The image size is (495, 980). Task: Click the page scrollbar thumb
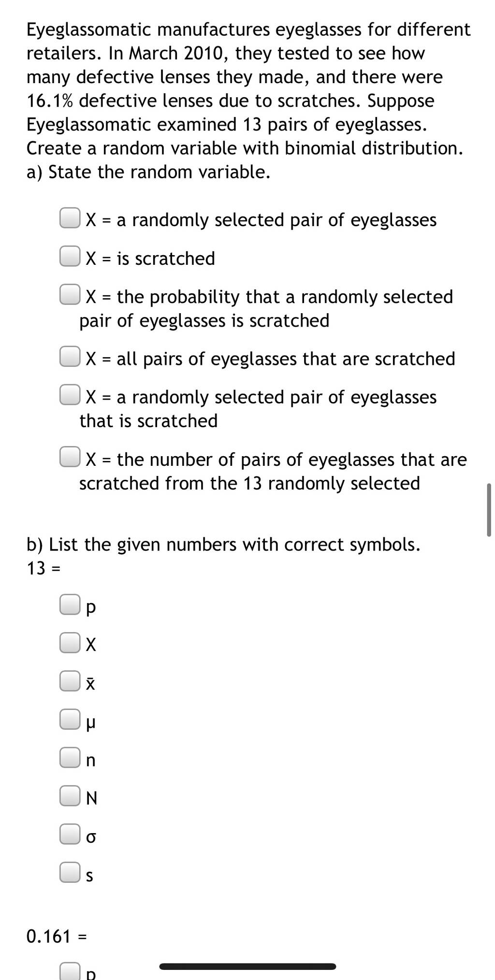coord(489,510)
